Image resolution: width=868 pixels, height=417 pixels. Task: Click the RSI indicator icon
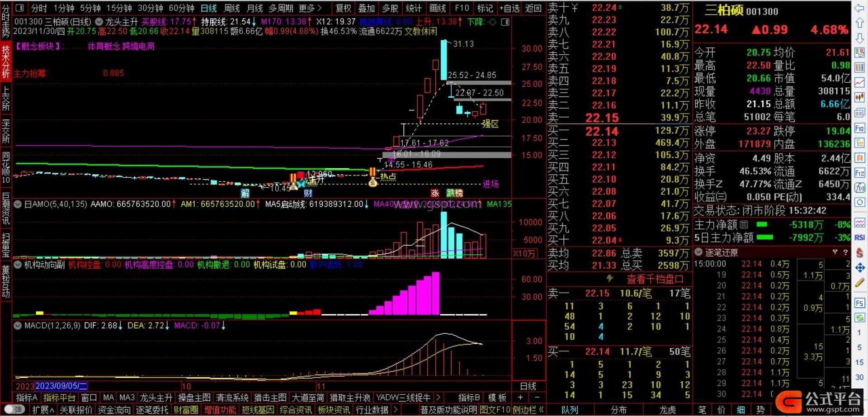(x=859, y=237)
